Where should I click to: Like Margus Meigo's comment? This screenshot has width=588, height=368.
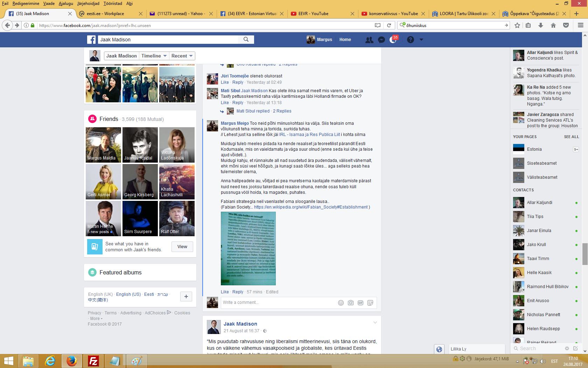pos(225,292)
